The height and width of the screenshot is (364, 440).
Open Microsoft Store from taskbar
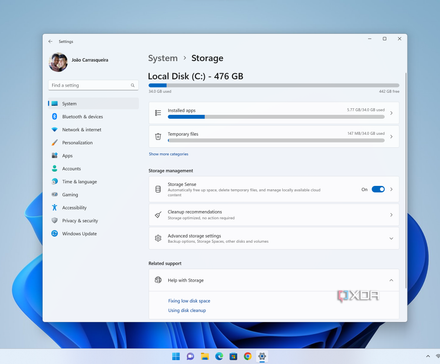[233, 356]
